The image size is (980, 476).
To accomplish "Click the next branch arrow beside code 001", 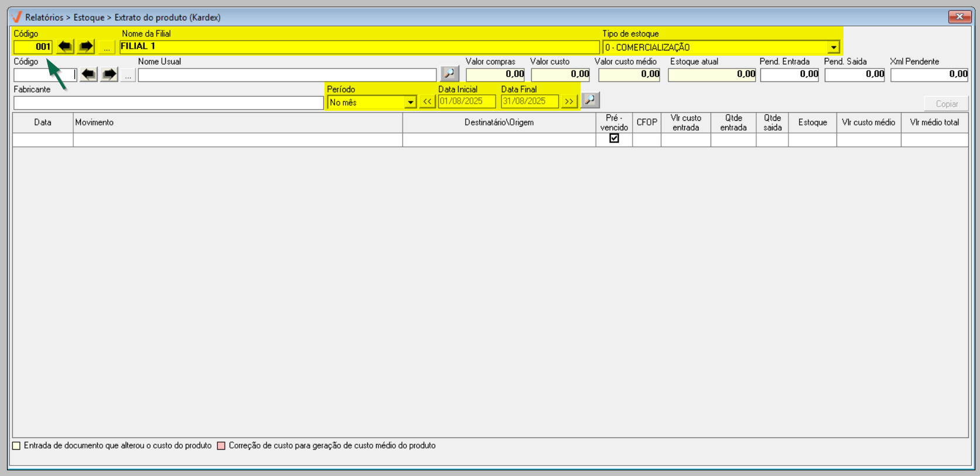I will pos(86,46).
